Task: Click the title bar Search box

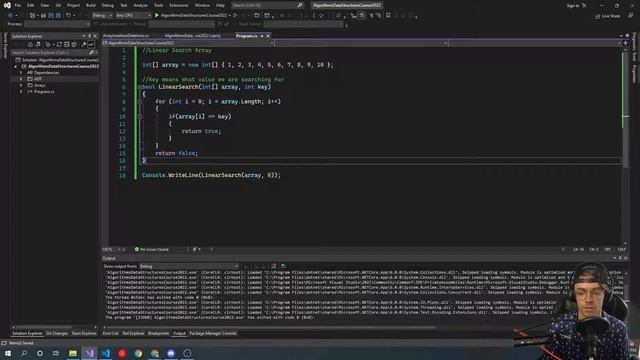Action: point(267,5)
